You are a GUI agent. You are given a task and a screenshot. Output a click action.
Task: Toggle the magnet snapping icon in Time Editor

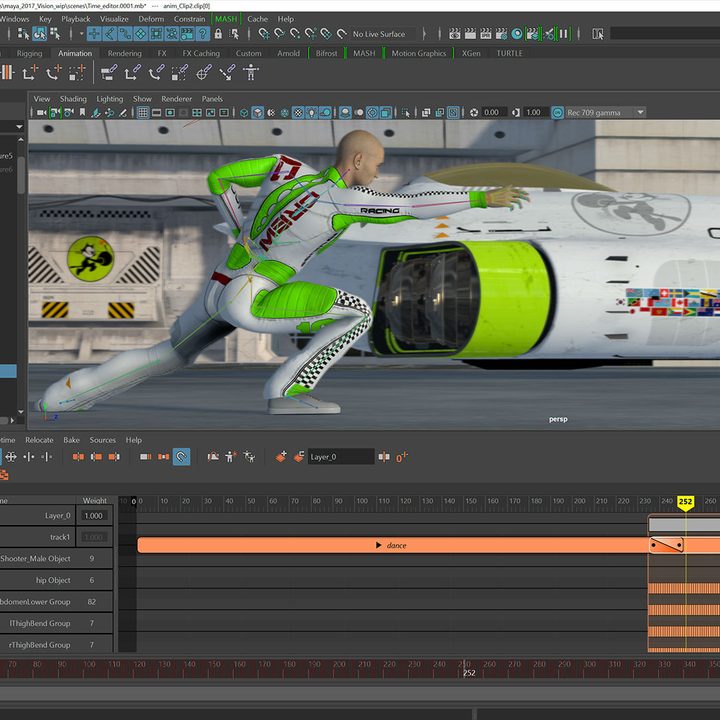coord(181,457)
